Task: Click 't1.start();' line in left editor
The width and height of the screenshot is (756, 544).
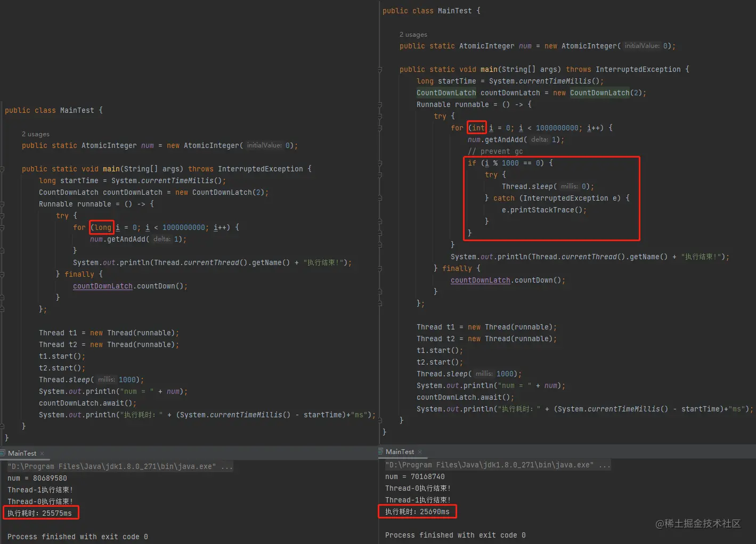Action: pyautogui.click(x=62, y=356)
